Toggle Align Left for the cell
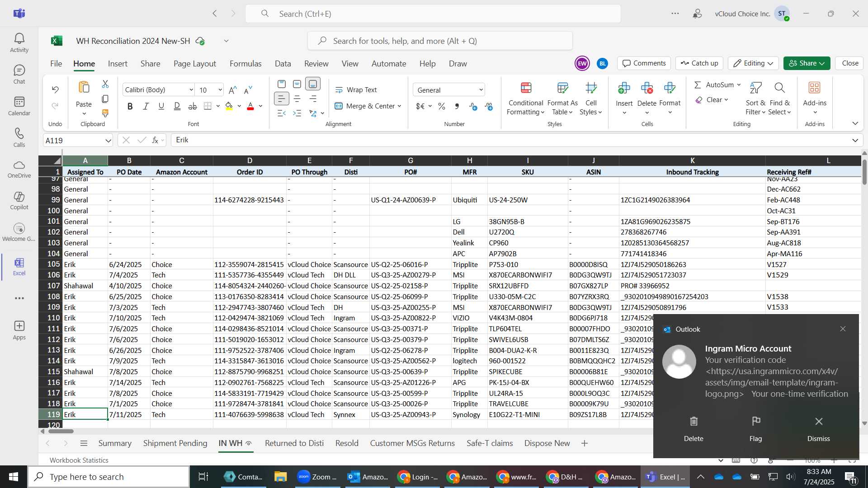The image size is (868, 488). 281,99
